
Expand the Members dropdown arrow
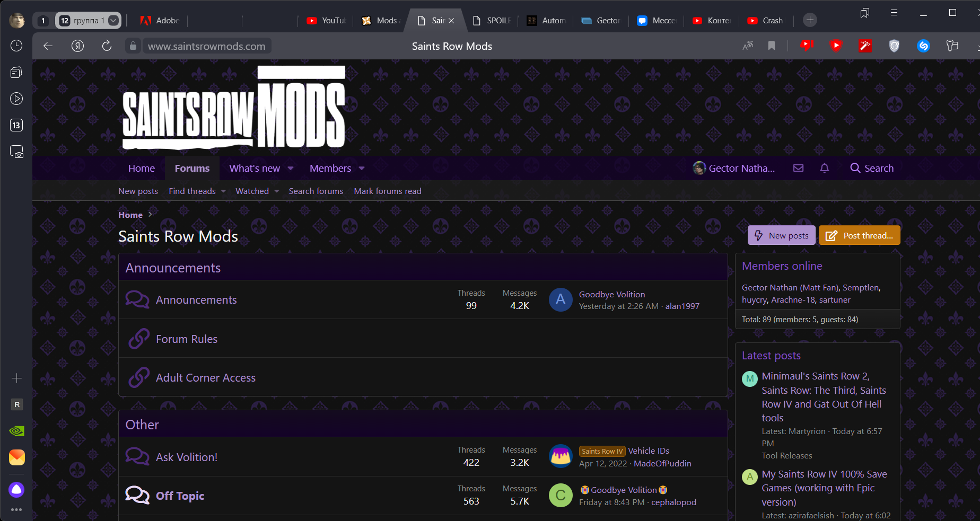tap(362, 169)
